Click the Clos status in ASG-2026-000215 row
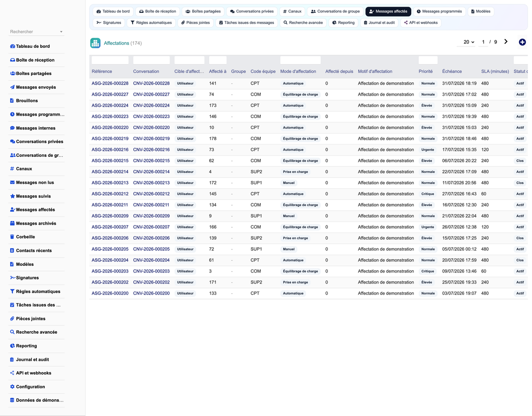The image size is (532, 416). tap(520, 161)
